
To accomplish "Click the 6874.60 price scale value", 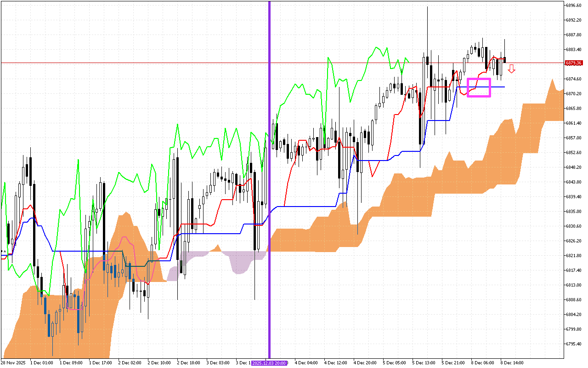I will tap(574, 80).
